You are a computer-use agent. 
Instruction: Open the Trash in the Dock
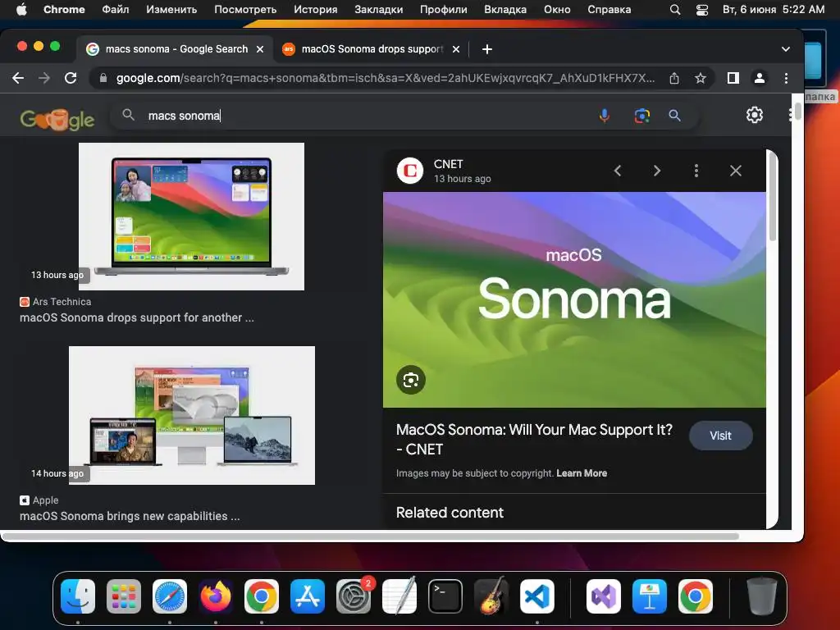click(762, 596)
